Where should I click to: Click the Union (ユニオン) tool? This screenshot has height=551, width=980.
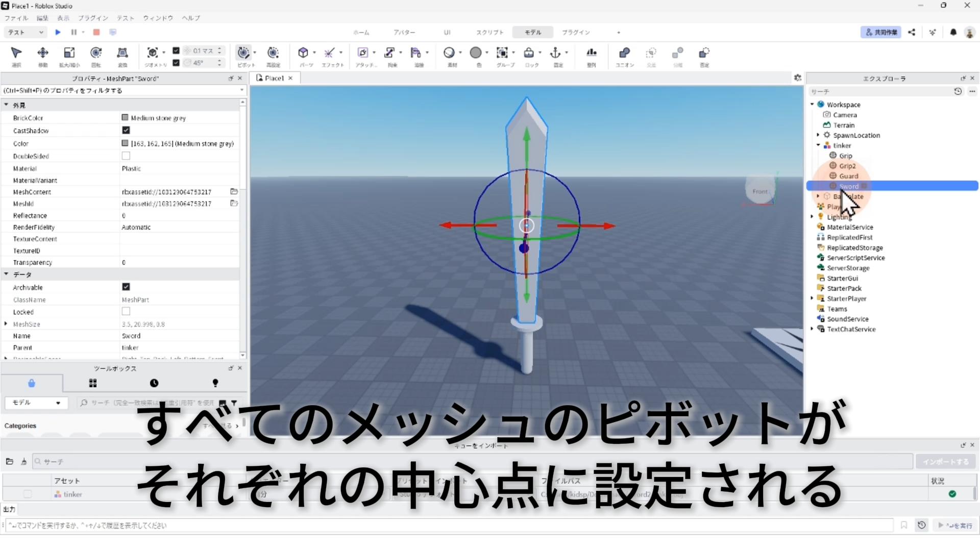coord(624,53)
